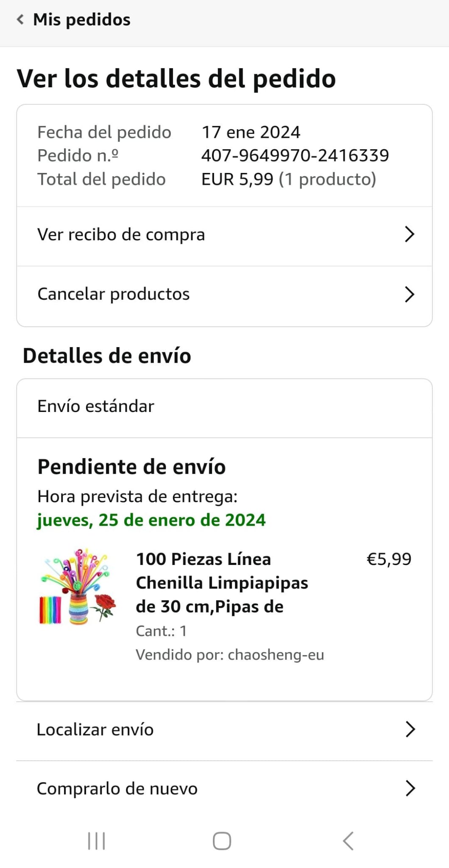Tap Localizar envío to track shipment
Screen dimensions: 449x868
95,729
